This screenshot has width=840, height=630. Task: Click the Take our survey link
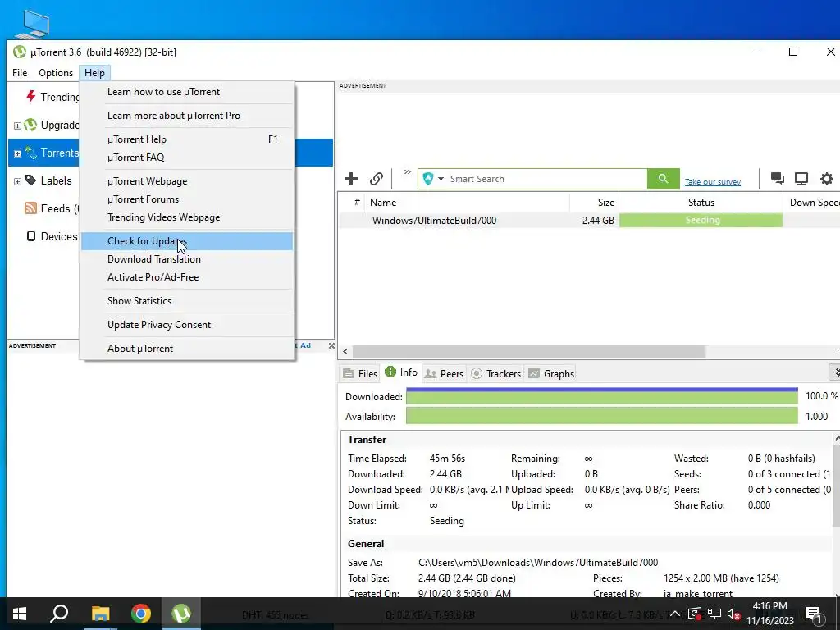pos(713,181)
